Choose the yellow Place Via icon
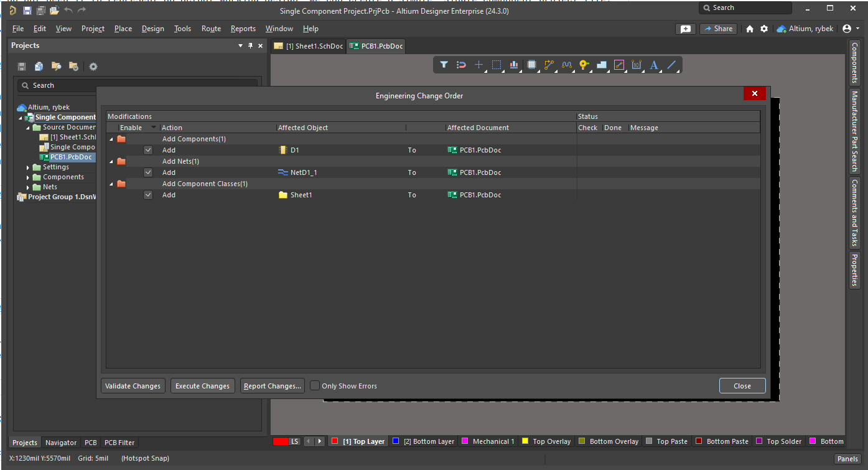 click(x=584, y=65)
